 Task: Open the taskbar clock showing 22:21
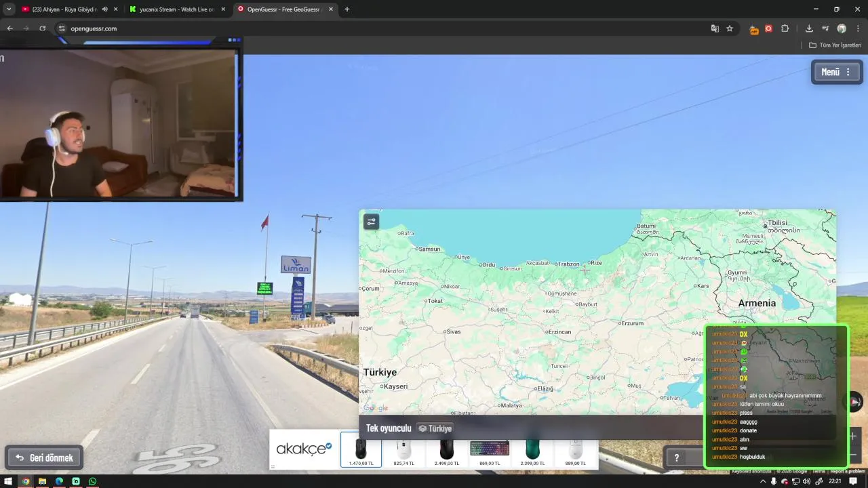(835, 481)
